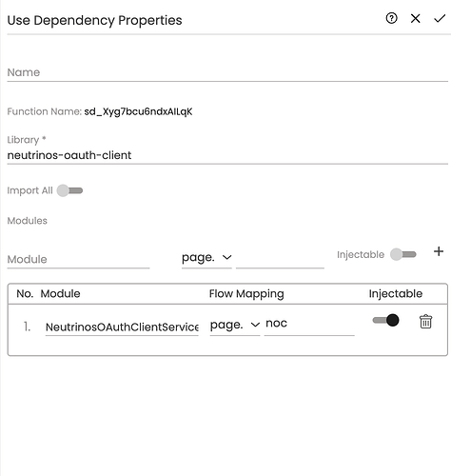Select function name sd_Xyg7bcu6ndxAILqK text
451x476 pixels.
pyautogui.click(x=138, y=111)
